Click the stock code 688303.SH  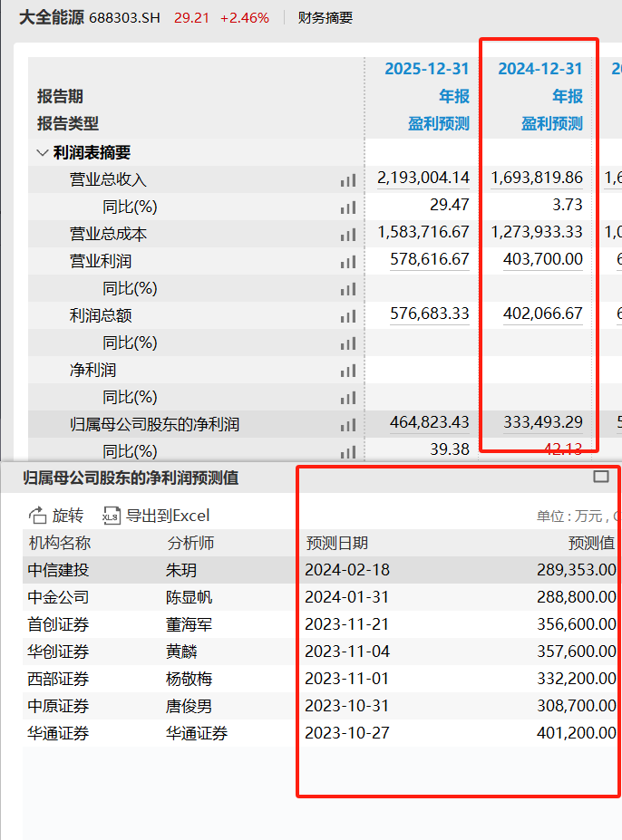124,18
